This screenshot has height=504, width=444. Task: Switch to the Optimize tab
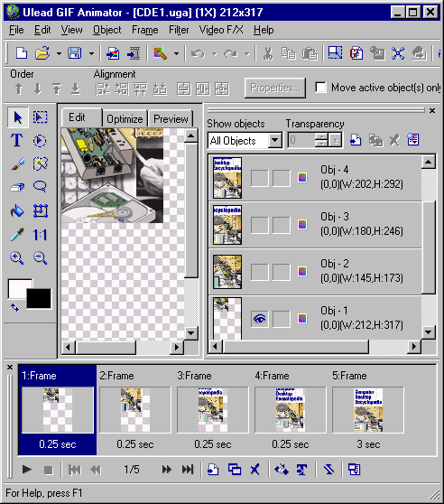pyautogui.click(x=125, y=118)
